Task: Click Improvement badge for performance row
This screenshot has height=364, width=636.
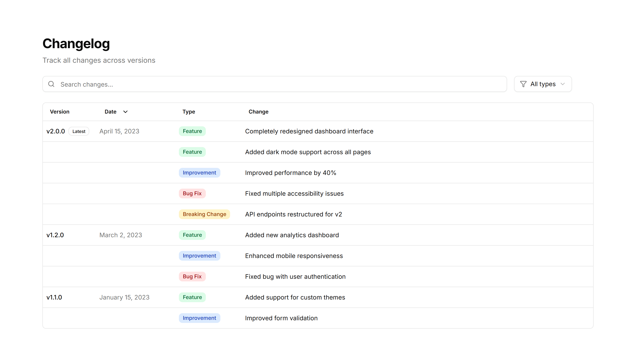Action: 199,173
